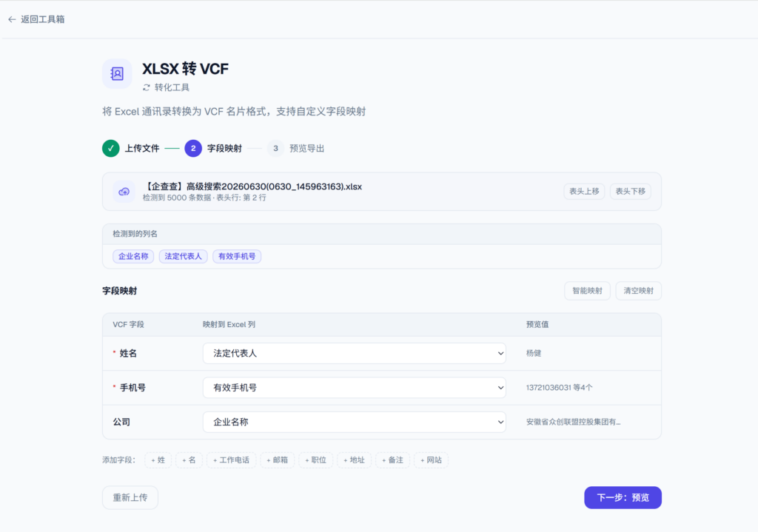
Task: Click the 字段映射 section heading above the table
Action: click(119, 291)
